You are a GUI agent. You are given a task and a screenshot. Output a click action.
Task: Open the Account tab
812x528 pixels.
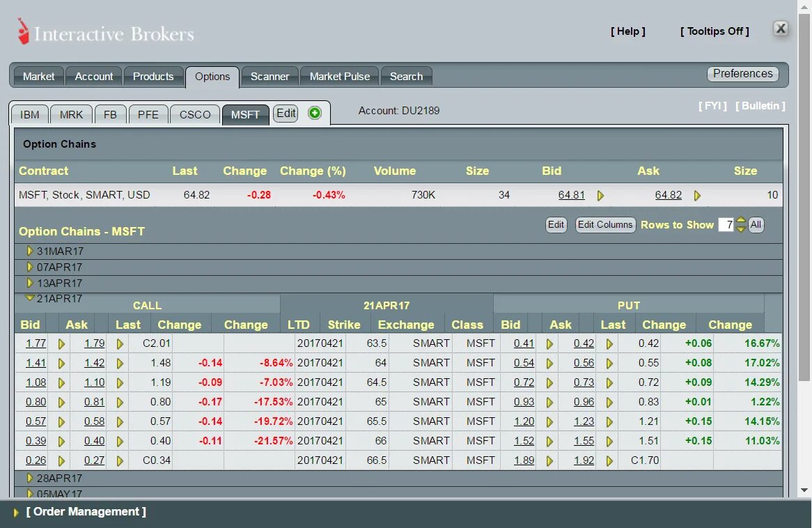94,76
